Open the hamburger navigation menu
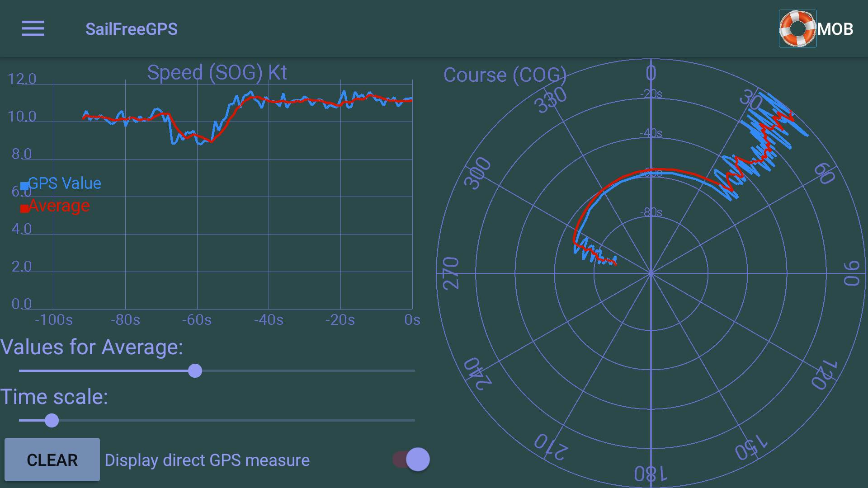The height and width of the screenshot is (488, 868). [x=33, y=29]
